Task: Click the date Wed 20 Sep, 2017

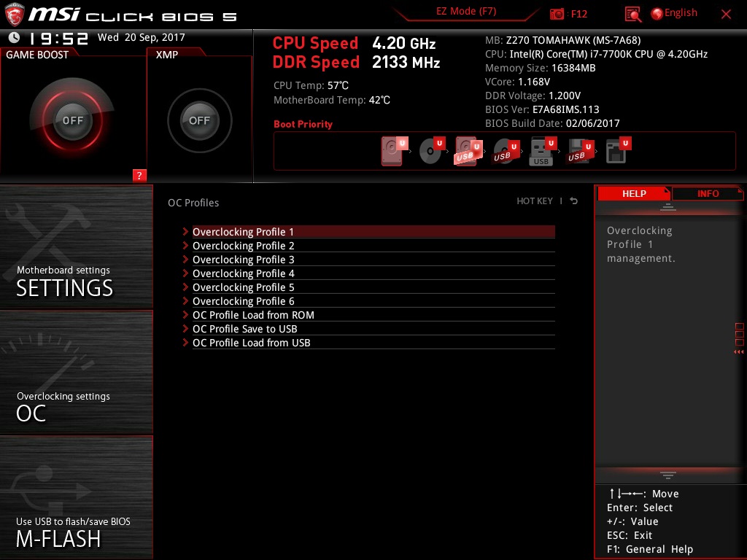Action: (141, 37)
